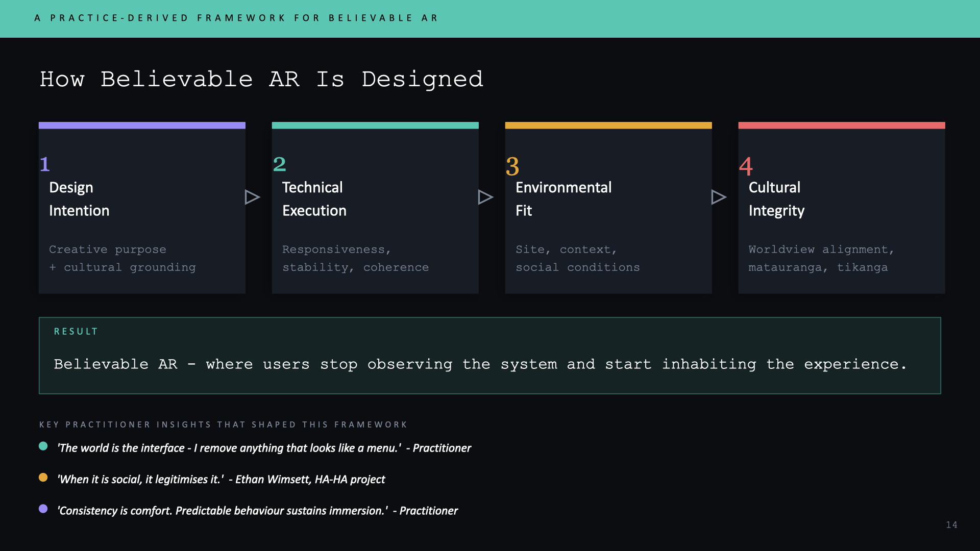Click the Technical Execution heading
Viewport: 980px width, 551px height.
tap(314, 199)
